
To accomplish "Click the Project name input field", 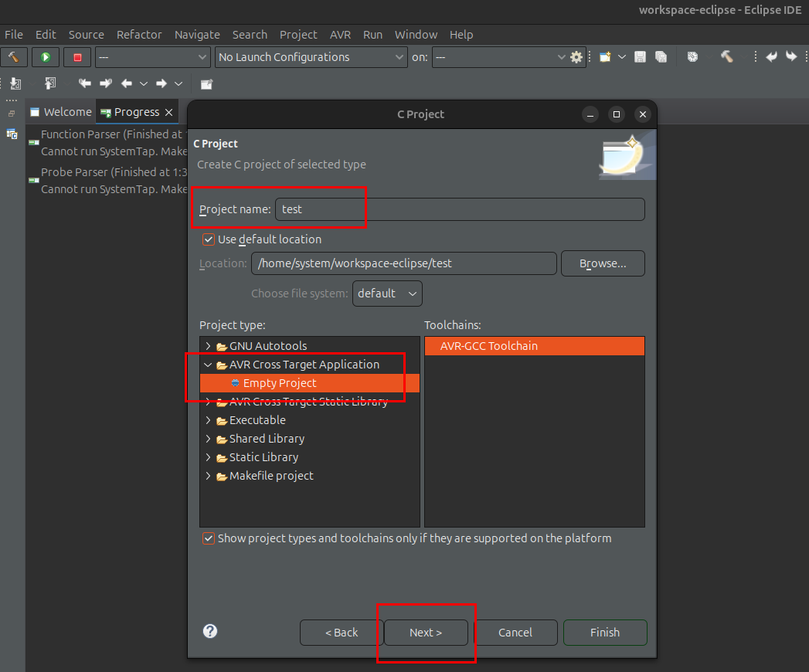I will pyautogui.click(x=460, y=209).
